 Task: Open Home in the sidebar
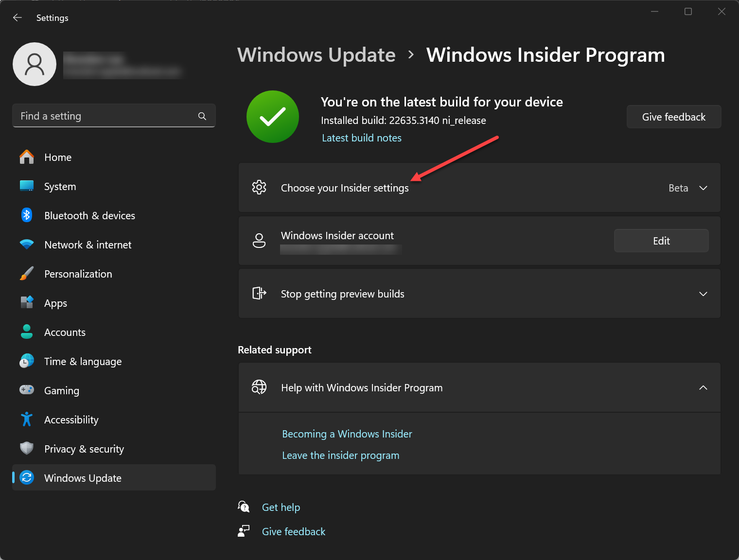114,157
